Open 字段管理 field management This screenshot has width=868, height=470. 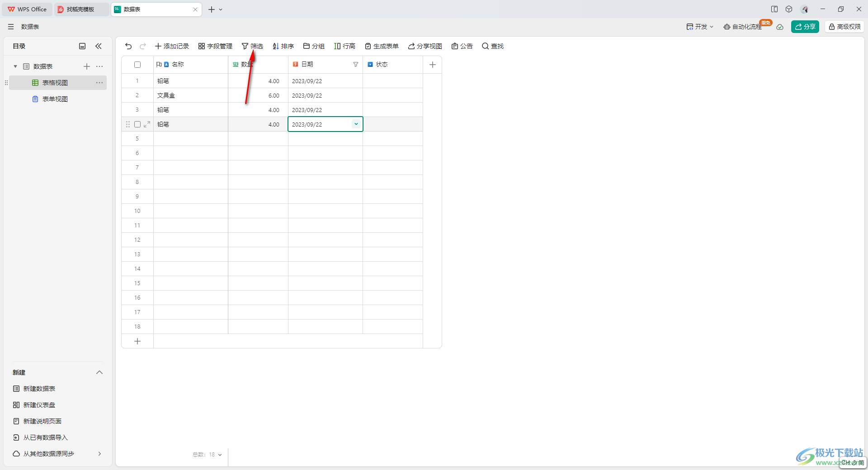tap(215, 46)
